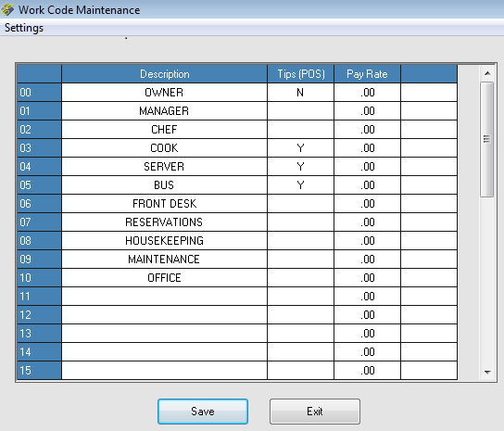Click the Save button

click(x=203, y=412)
